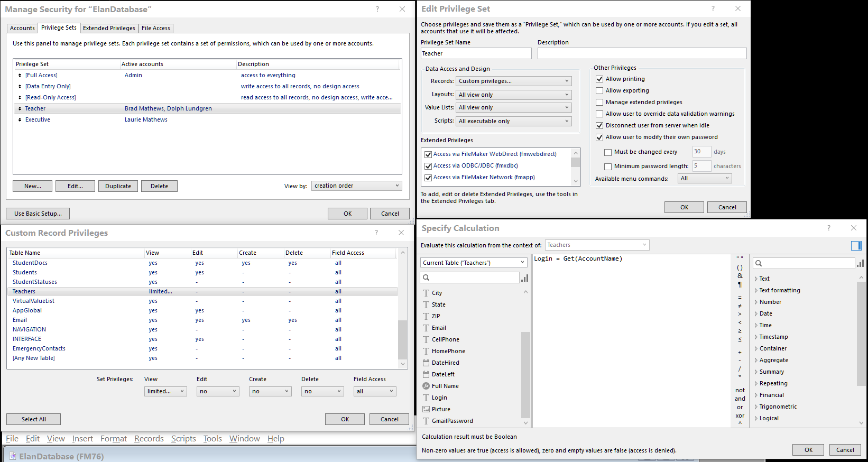Click the Privilege Set Name field

click(x=476, y=53)
